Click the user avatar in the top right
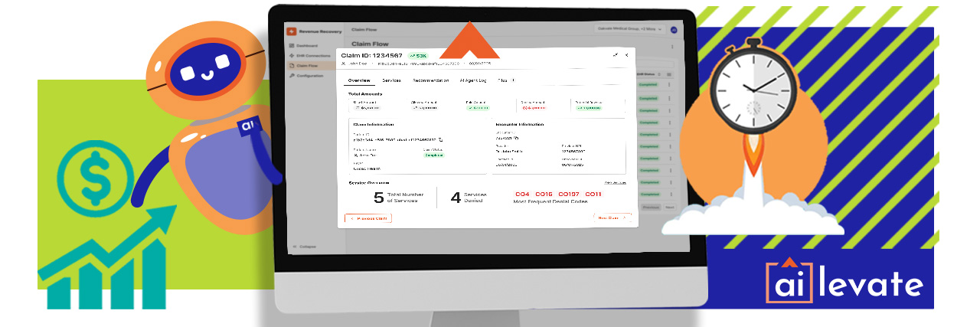This screenshot has height=327, width=980. pyautogui.click(x=674, y=29)
